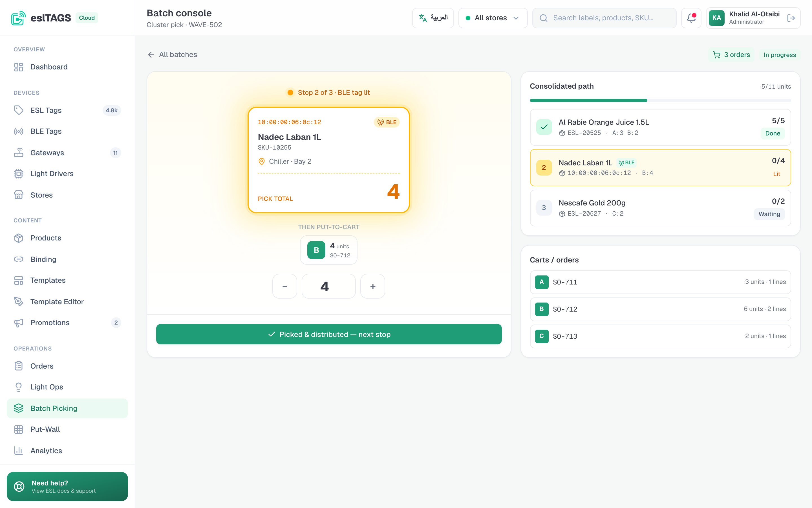Image resolution: width=812 pixels, height=508 pixels.
Task: Click the Cloud badge near logo
Action: [x=87, y=18]
